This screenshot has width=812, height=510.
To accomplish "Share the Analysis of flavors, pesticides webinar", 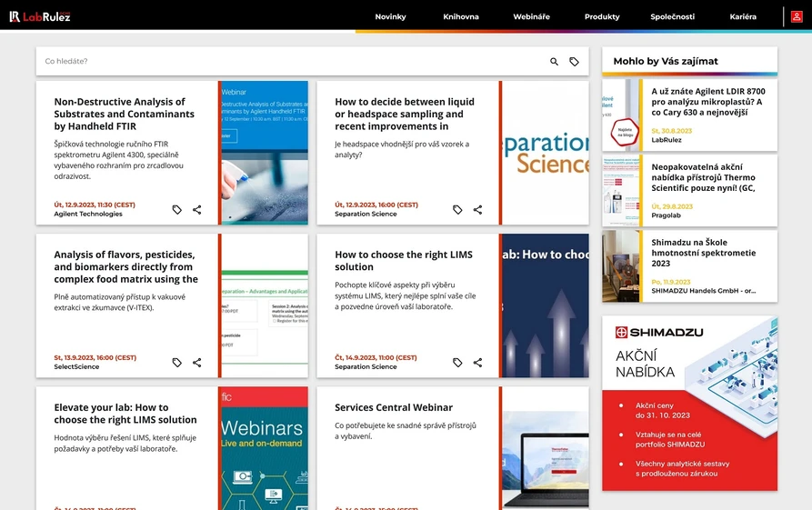I will point(197,363).
